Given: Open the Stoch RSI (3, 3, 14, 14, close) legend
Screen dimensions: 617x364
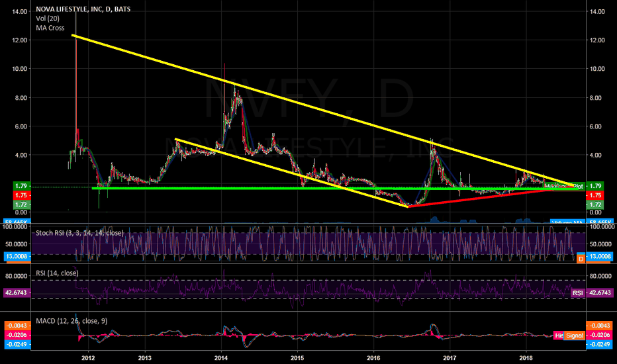Looking at the screenshot, I should tap(79, 233).
